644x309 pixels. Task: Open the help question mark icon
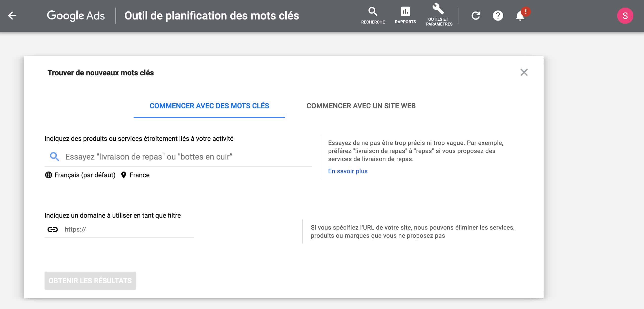click(x=498, y=16)
